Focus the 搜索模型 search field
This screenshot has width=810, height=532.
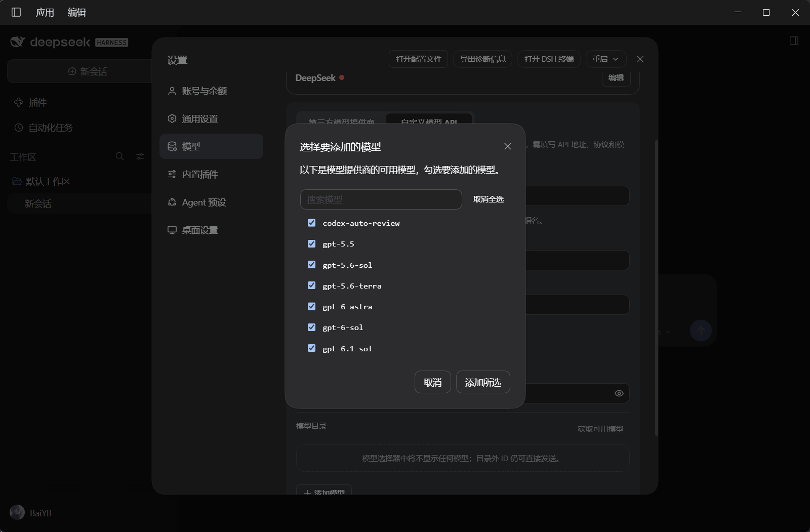(381, 199)
